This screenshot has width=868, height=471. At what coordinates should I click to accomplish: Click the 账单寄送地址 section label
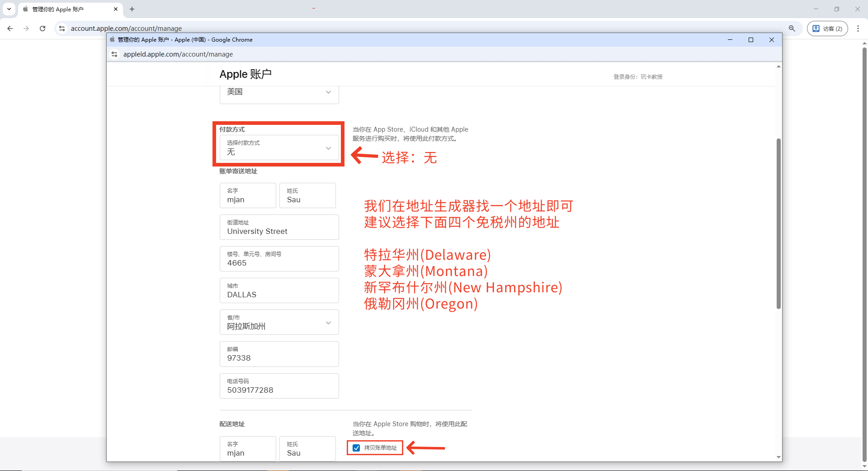click(238, 171)
